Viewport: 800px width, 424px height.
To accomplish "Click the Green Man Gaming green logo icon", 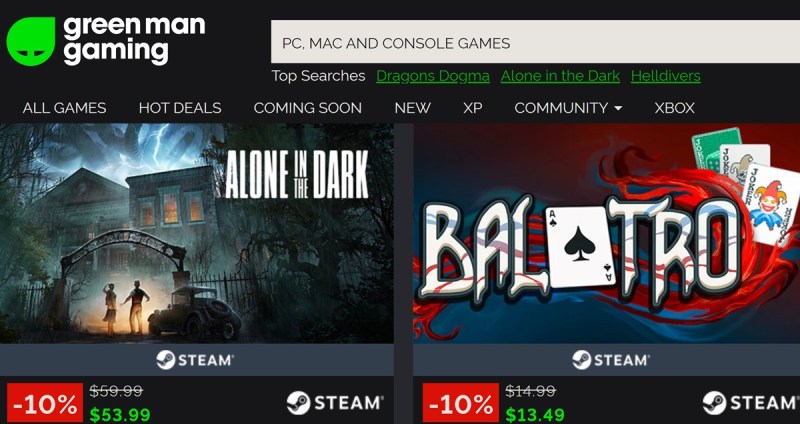I will [x=31, y=41].
